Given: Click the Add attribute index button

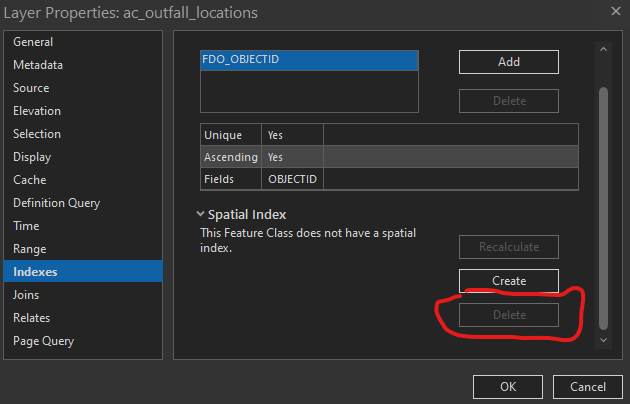Looking at the screenshot, I should tap(508, 62).
